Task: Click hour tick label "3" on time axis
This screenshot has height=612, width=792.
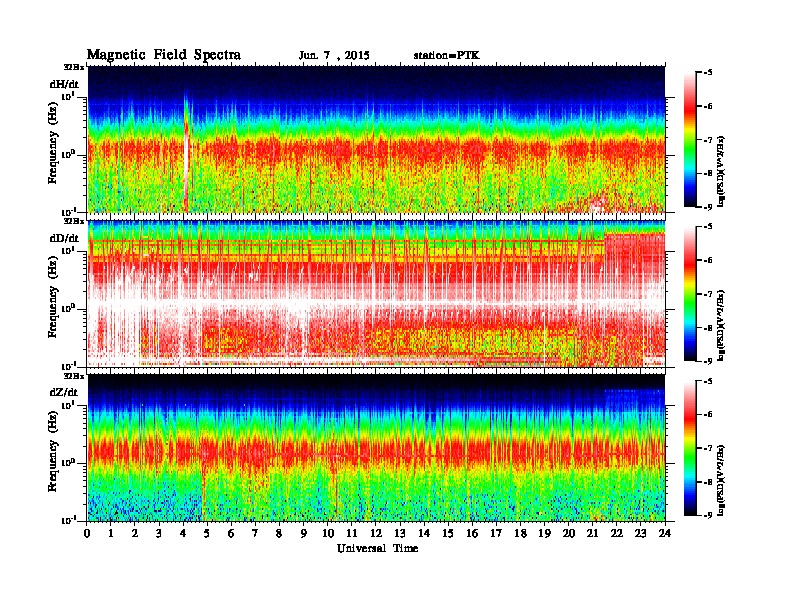Action: 159,533
